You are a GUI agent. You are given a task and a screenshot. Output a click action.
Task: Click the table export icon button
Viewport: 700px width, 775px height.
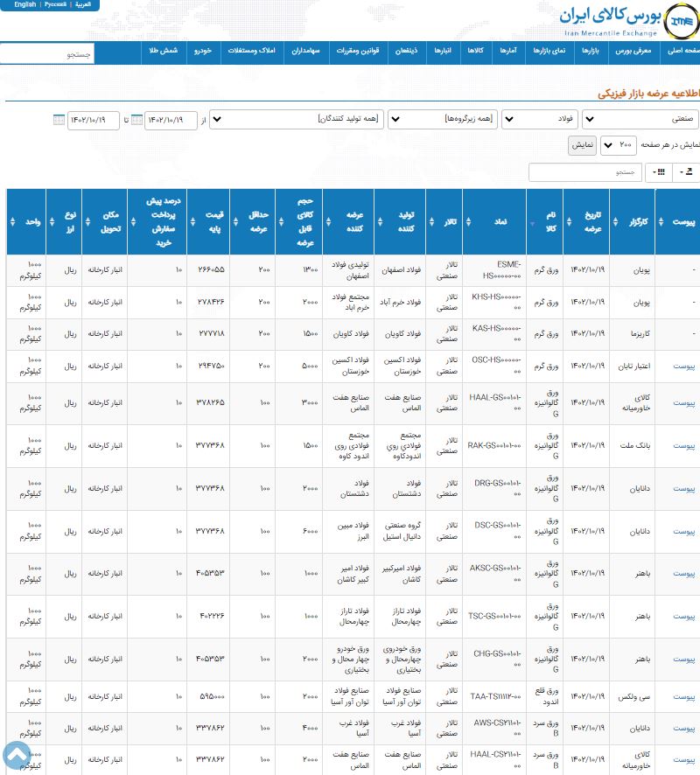pos(686,172)
